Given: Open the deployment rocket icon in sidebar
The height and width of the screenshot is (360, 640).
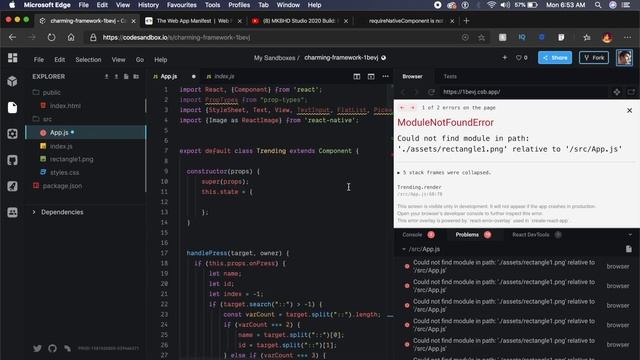Looking at the screenshot, I should coord(12,186).
